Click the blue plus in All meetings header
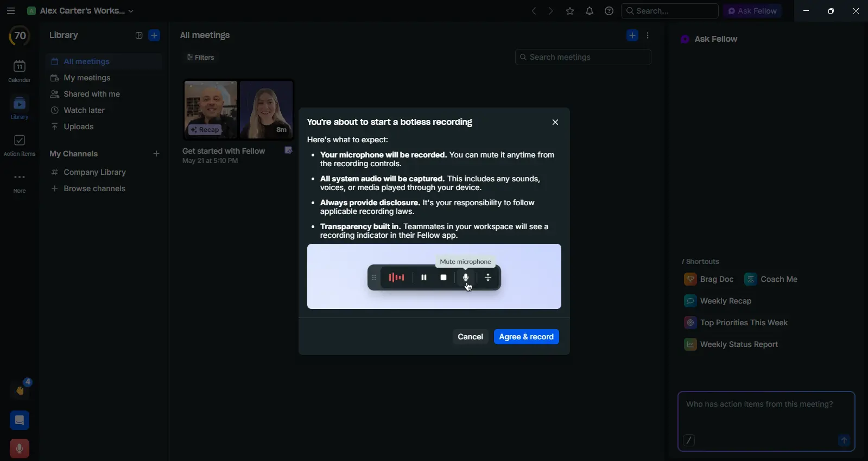This screenshot has width=868, height=461. (x=632, y=35)
